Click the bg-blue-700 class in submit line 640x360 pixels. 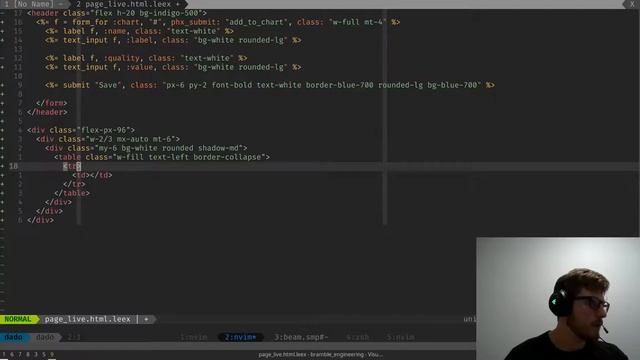452,85
